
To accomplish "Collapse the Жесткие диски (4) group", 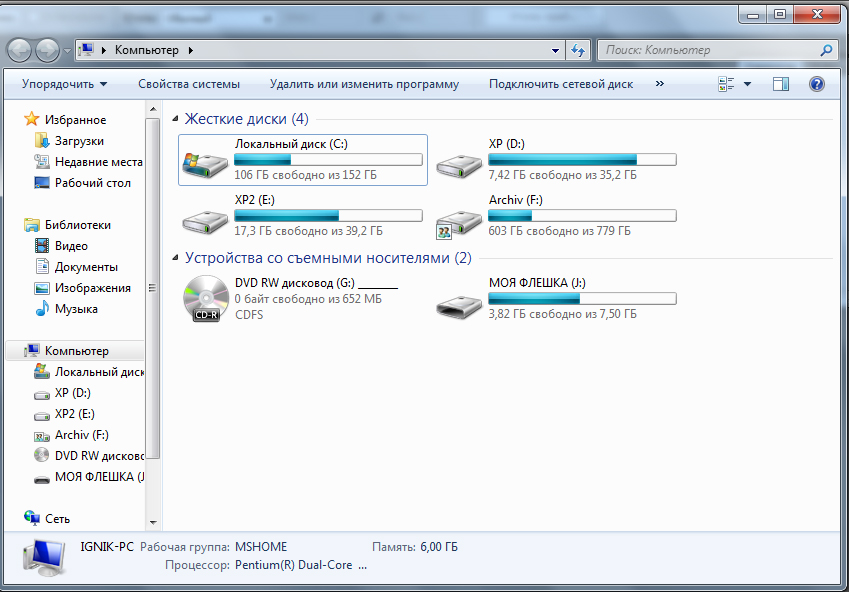I will (x=175, y=119).
